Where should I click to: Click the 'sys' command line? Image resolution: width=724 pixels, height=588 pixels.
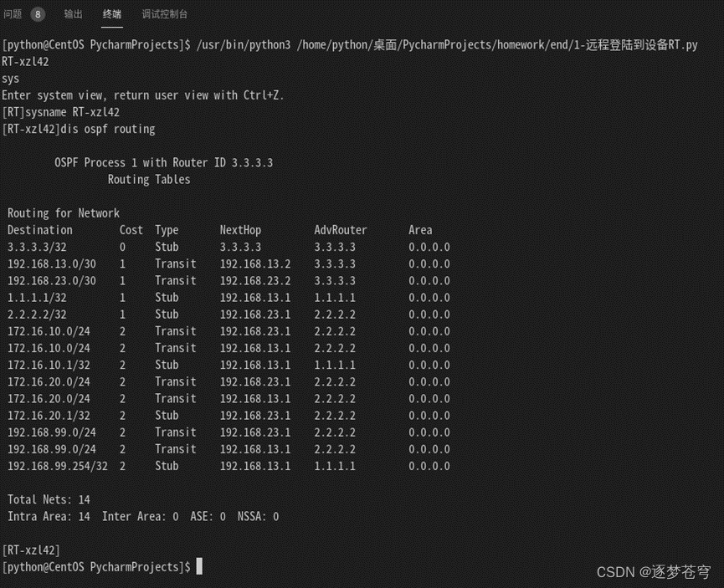click(x=11, y=79)
